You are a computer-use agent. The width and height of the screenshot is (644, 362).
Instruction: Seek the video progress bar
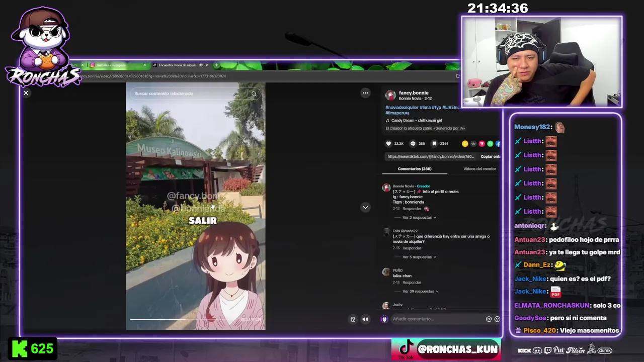[196, 319]
